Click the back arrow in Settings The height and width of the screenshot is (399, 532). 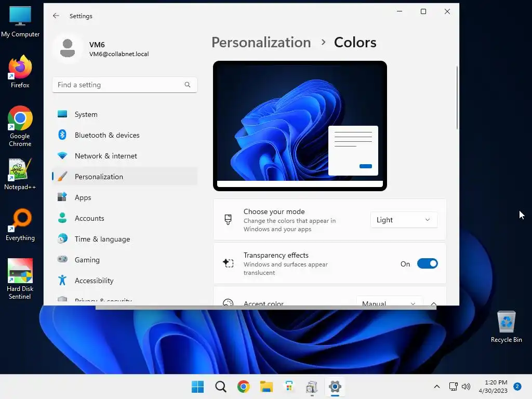tap(56, 16)
